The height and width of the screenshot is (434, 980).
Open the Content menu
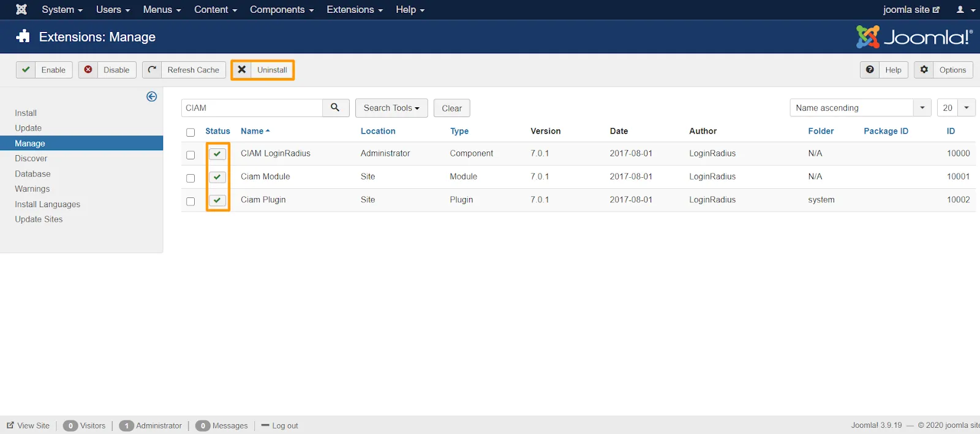click(216, 10)
